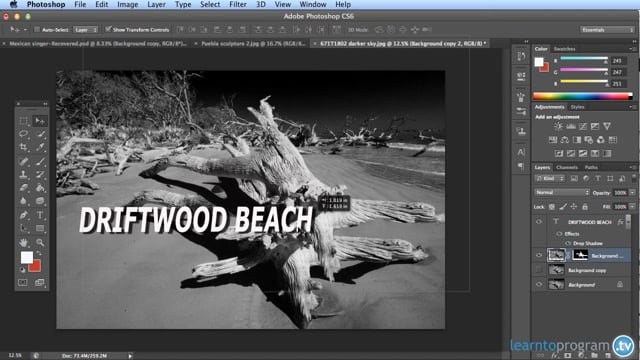Viewport: 640px width, 360px height.
Task: Toggle lock all for layer
Action: pos(585,207)
